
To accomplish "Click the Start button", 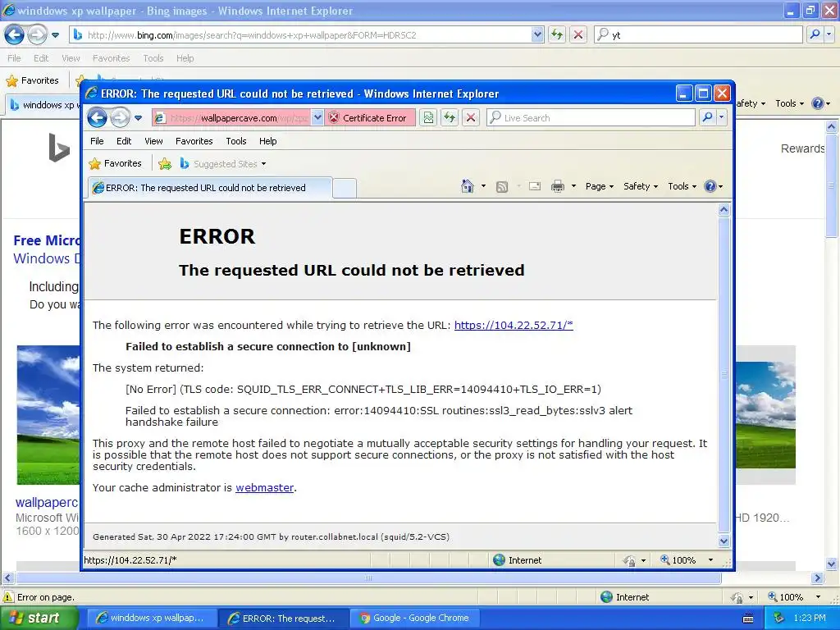I will pyautogui.click(x=39, y=618).
